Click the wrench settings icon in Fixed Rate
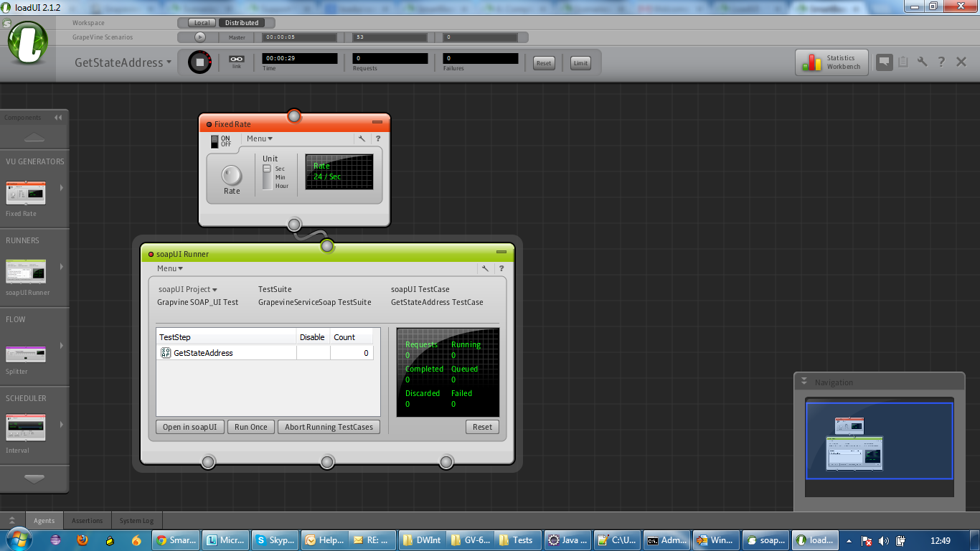Image resolution: width=980 pixels, height=551 pixels. 362,139
